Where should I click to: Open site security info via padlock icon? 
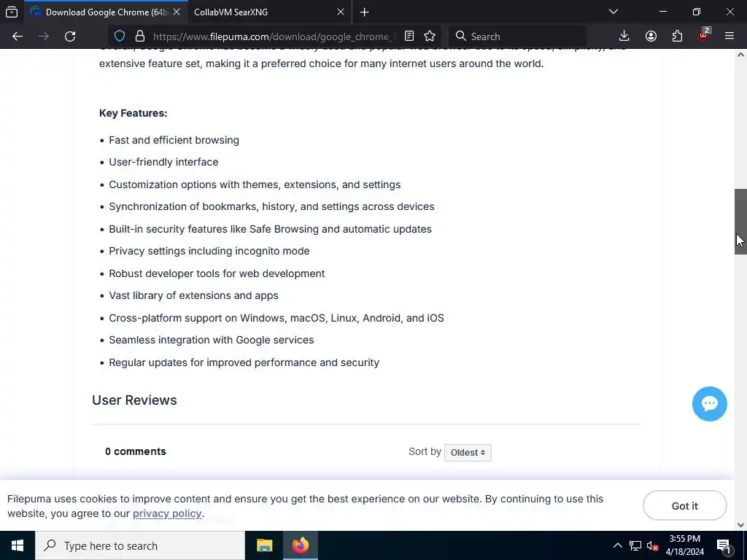139,36
